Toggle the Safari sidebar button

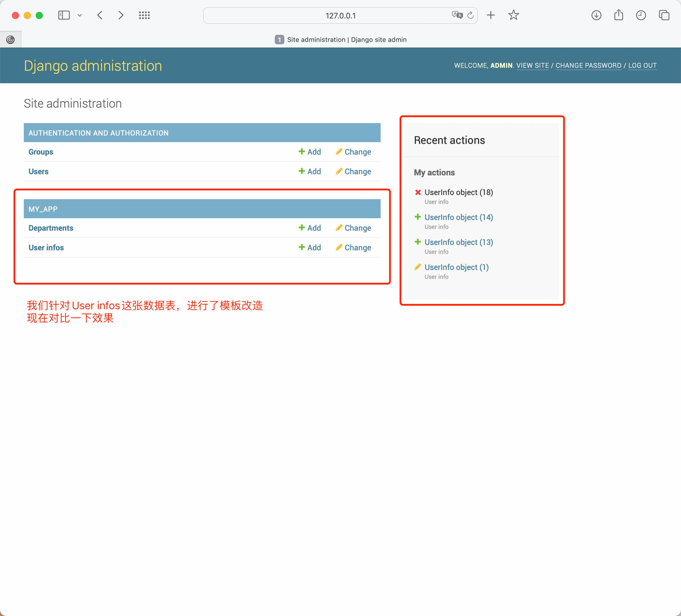pyautogui.click(x=64, y=15)
